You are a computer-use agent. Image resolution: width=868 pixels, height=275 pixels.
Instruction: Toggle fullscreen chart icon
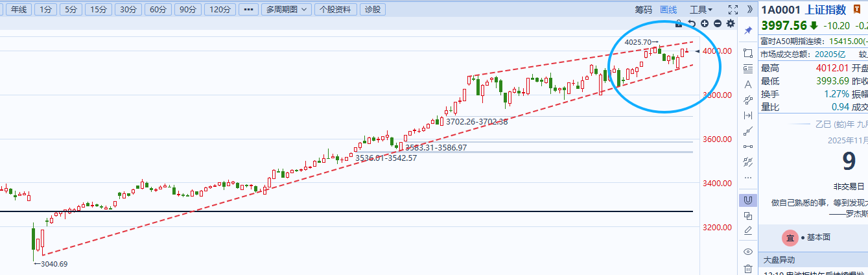click(733, 9)
